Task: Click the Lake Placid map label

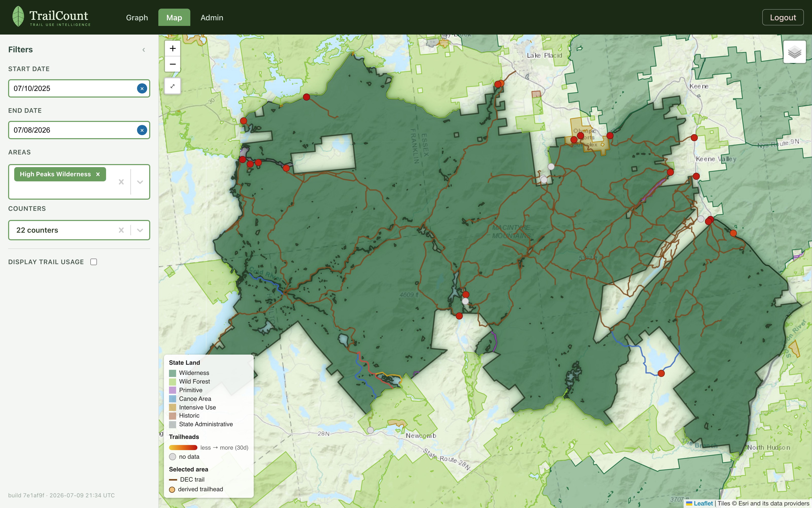Action: pyautogui.click(x=544, y=55)
